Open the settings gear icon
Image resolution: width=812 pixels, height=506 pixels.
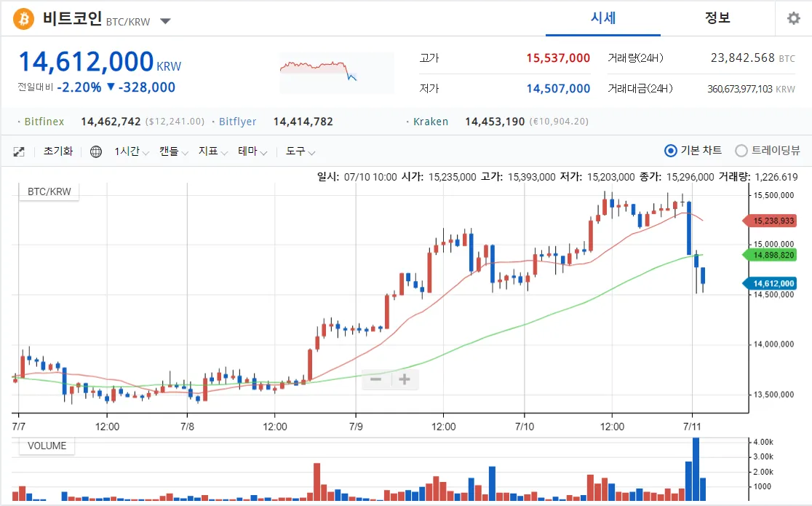pos(793,19)
